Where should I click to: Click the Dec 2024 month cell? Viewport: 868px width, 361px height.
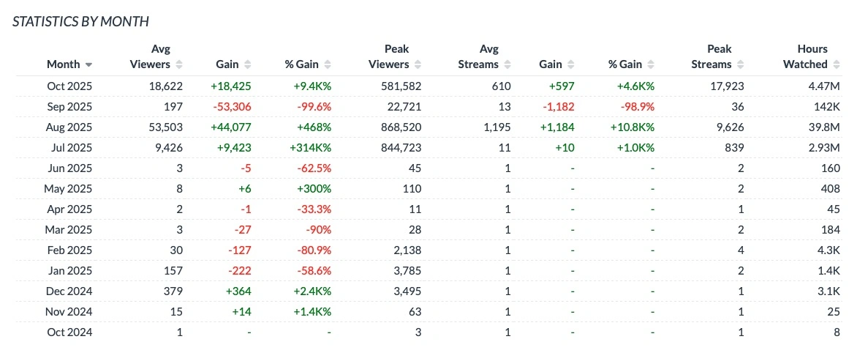coord(69,291)
